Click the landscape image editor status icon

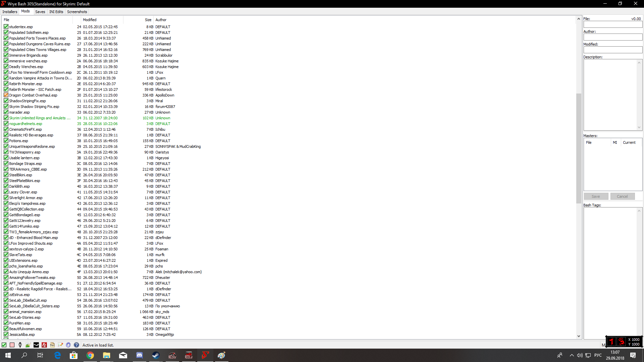28,345
